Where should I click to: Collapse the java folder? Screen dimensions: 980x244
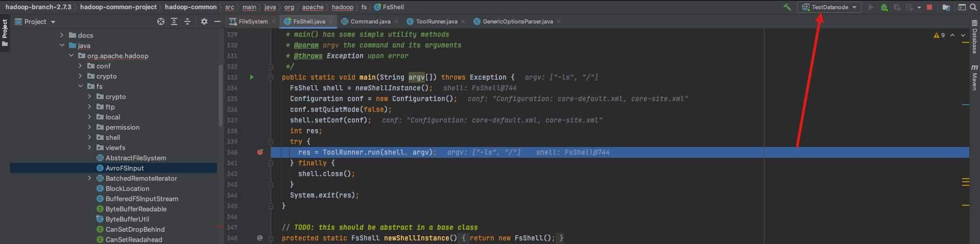[x=62, y=45]
